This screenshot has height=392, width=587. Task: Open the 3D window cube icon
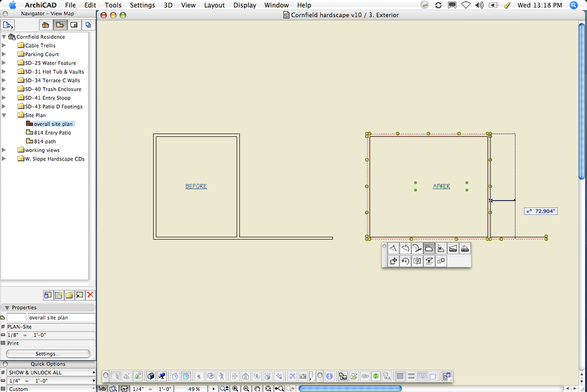151,376
